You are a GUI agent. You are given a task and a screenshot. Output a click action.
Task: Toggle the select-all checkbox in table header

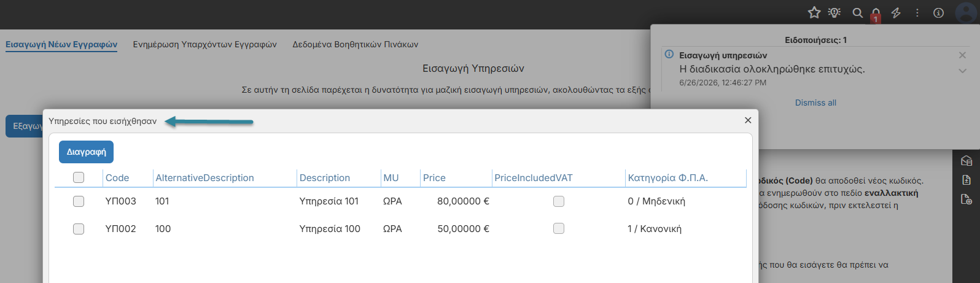79,177
